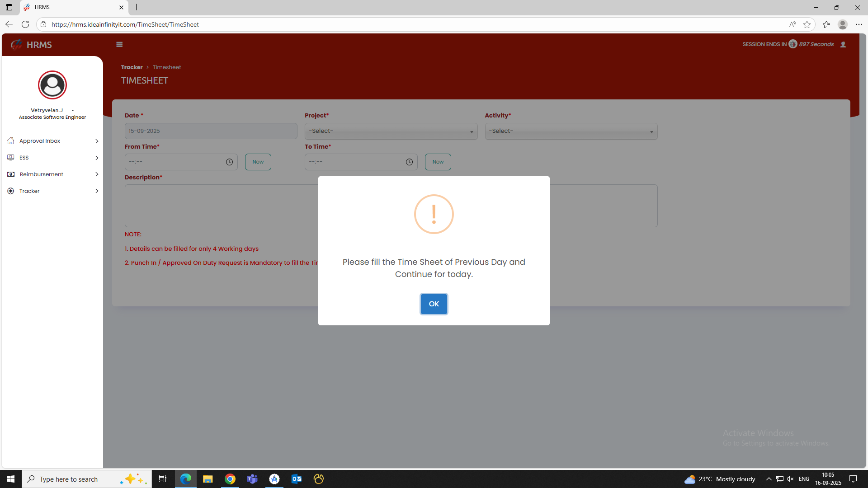Click the clock icon in To Time field
This screenshot has height=488, width=868.
click(x=409, y=162)
